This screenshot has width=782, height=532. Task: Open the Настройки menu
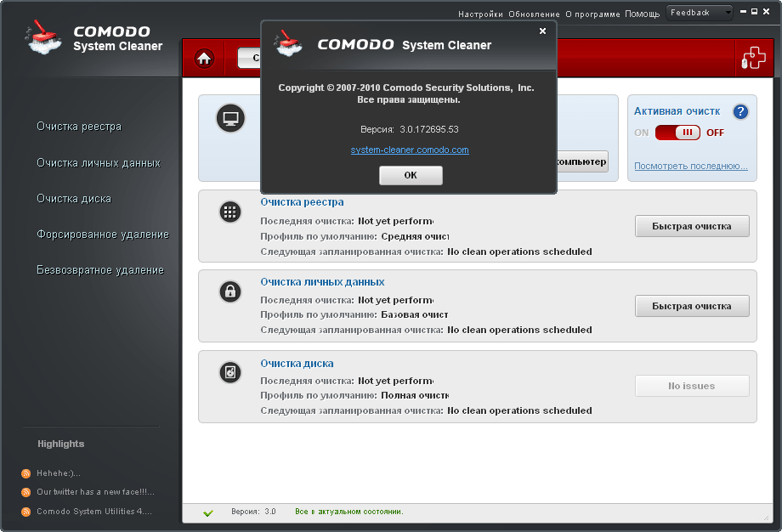(481, 14)
